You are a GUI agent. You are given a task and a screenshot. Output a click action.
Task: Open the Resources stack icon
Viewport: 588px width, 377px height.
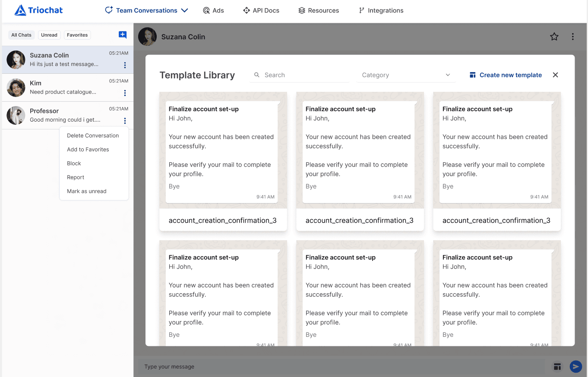point(302,10)
